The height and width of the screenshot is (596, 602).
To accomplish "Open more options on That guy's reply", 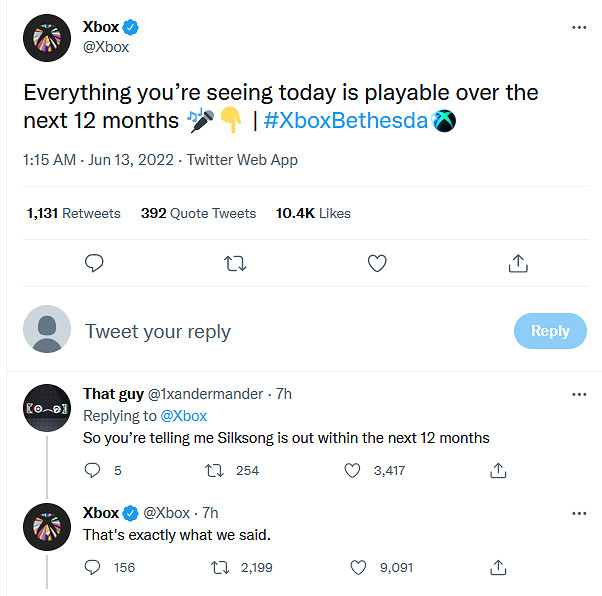I will 579,394.
